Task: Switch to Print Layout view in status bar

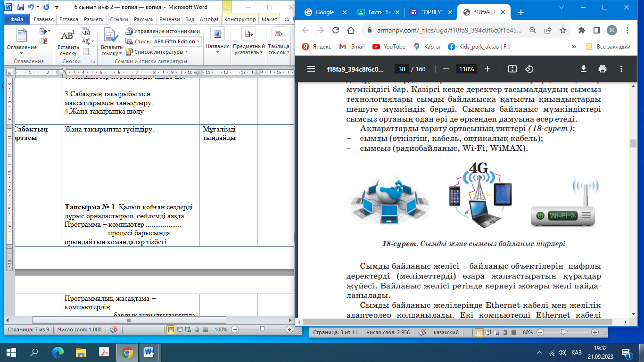Action: 171,330
